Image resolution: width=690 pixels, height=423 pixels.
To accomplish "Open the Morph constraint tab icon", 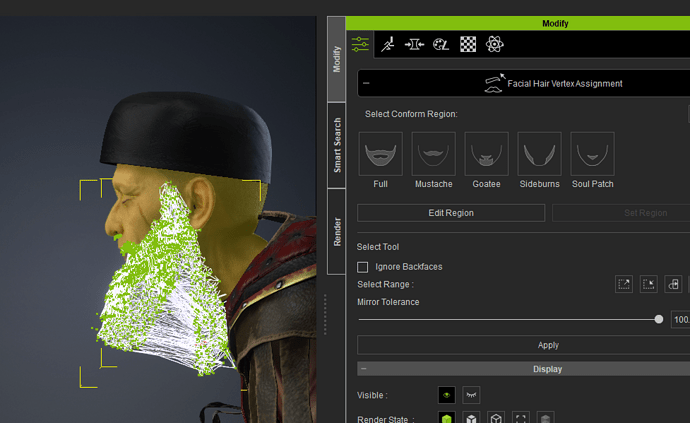I will point(414,44).
